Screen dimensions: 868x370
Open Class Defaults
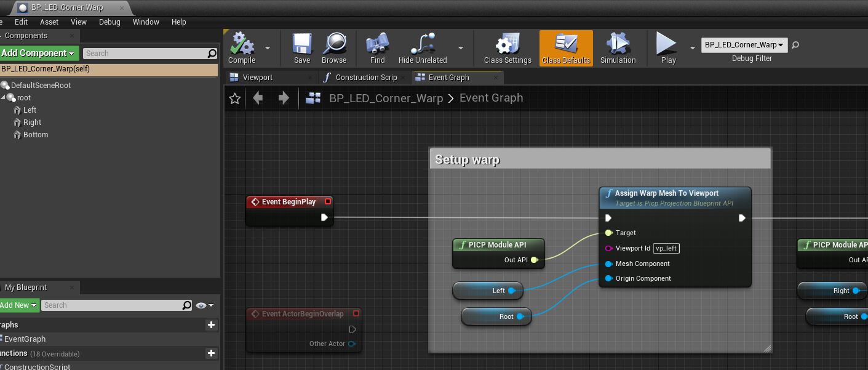566,48
